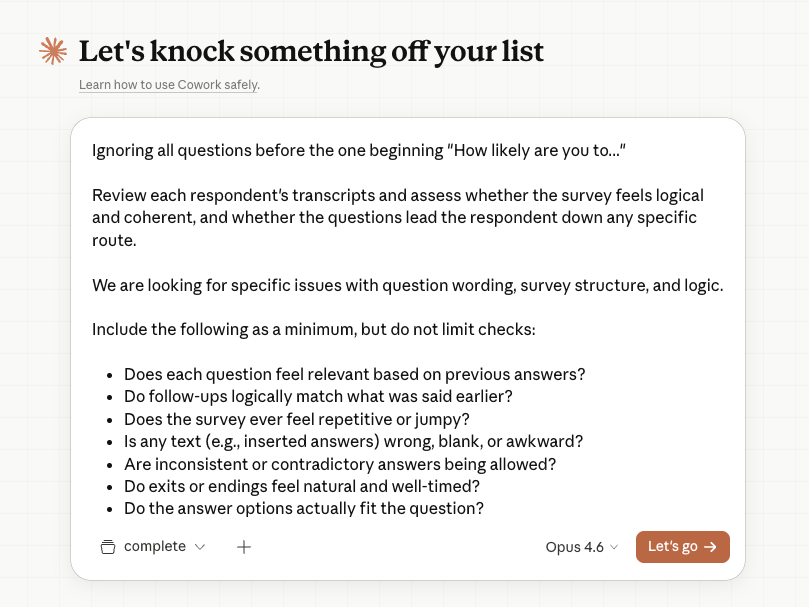Click the arrow icon inside Let's go
The width and height of the screenshot is (809, 607).
coord(710,547)
